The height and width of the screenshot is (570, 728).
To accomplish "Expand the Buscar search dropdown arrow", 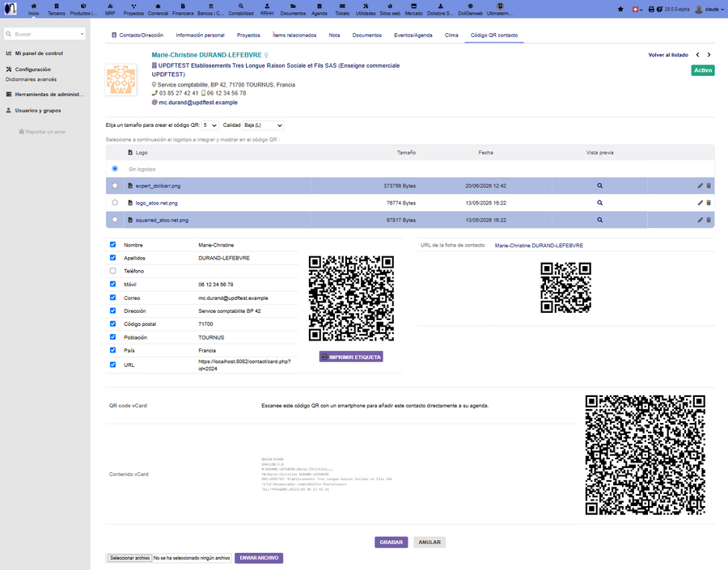I will 83,34.
